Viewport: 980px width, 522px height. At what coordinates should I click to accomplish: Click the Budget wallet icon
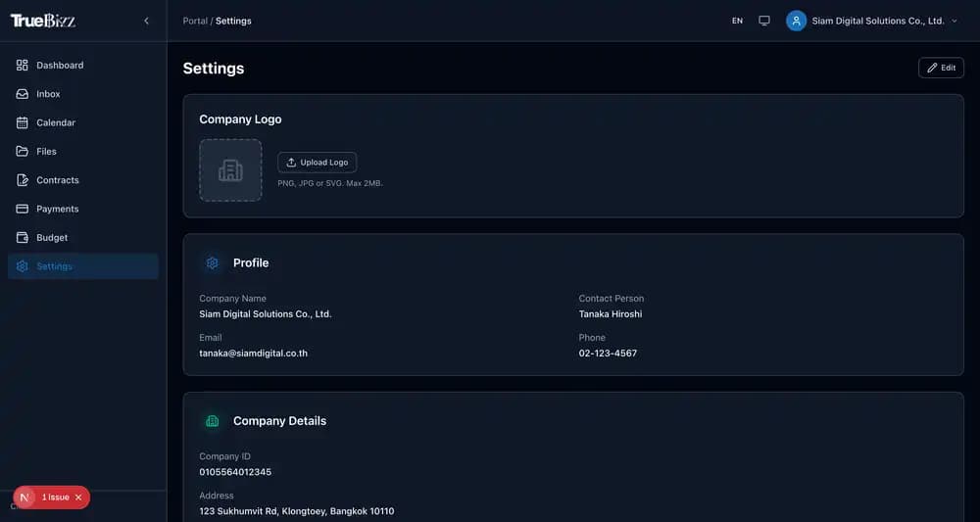click(x=22, y=237)
